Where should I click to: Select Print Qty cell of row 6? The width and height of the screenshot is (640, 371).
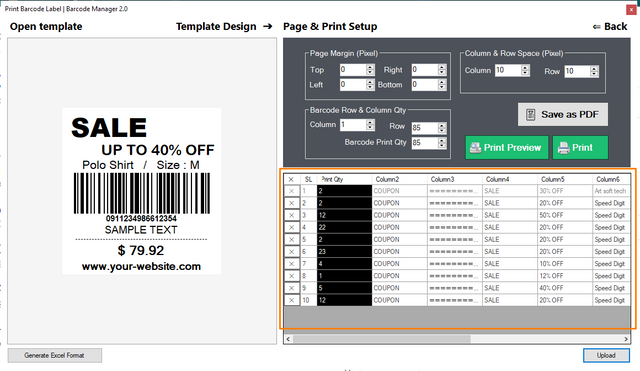[x=344, y=252]
